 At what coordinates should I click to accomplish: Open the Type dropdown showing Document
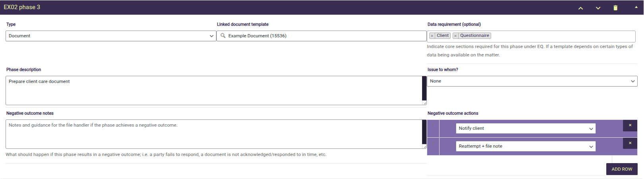110,36
